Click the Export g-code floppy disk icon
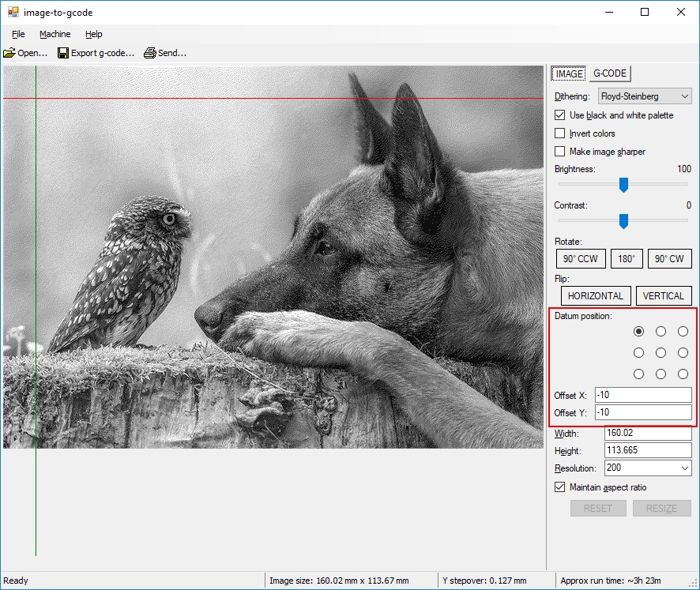This screenshot has height=590, width=700. (x=63, y=53)
